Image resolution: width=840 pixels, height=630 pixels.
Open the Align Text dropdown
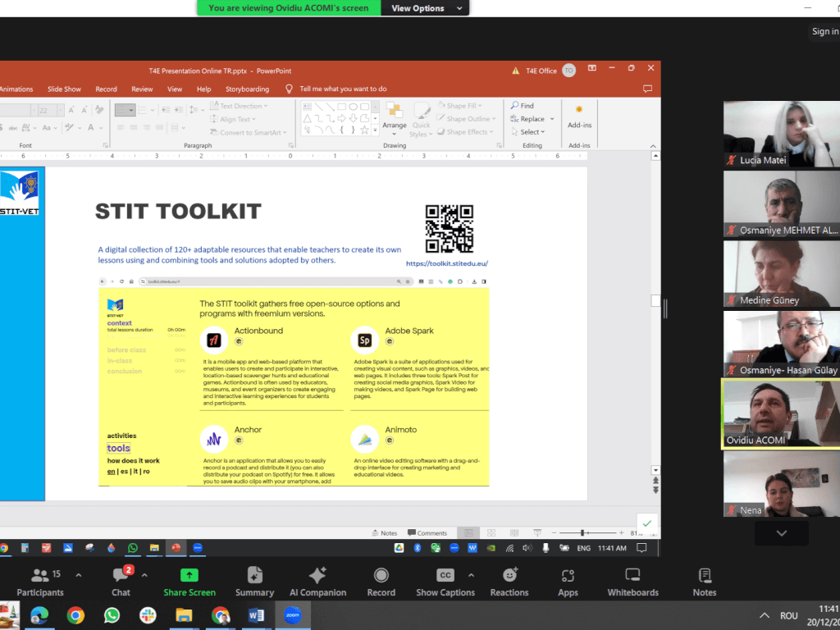[x=234, y=119]
